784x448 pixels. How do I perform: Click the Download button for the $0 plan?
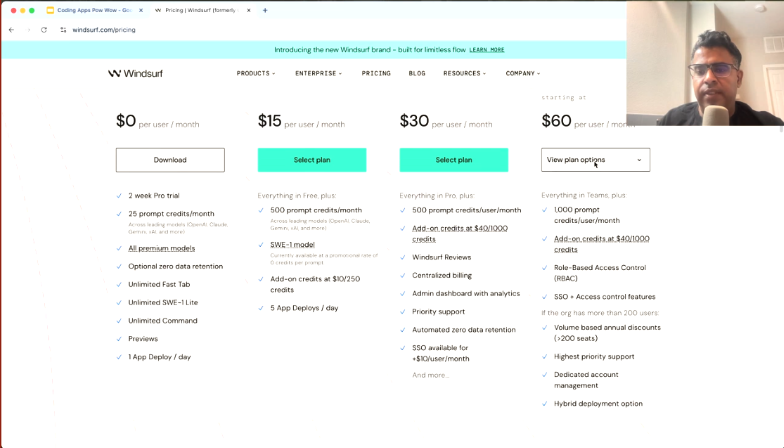[170, 160]
